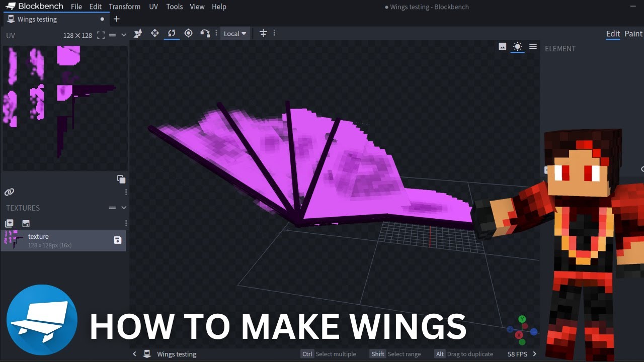Open textures toolbar options dots
644x362 pixels.
126,223
